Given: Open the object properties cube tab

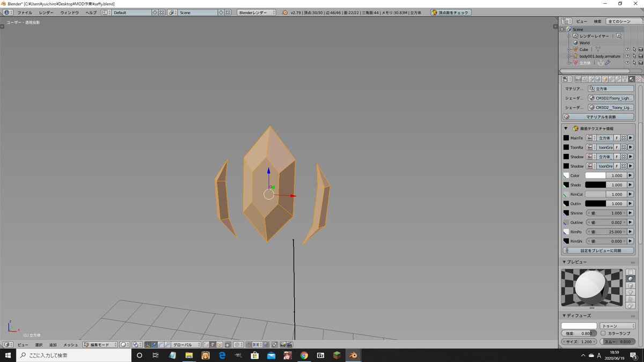Looking at the screenshot, I should click(605, 79).
